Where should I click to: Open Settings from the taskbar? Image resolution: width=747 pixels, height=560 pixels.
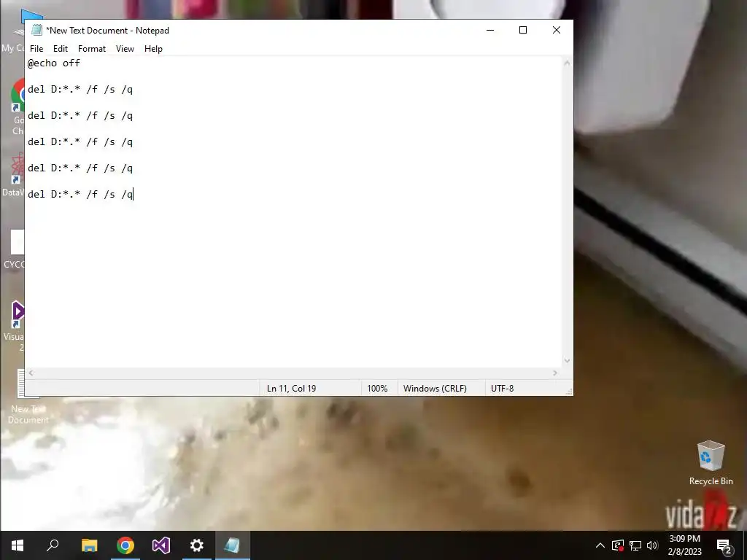click(x=197, y=545)
